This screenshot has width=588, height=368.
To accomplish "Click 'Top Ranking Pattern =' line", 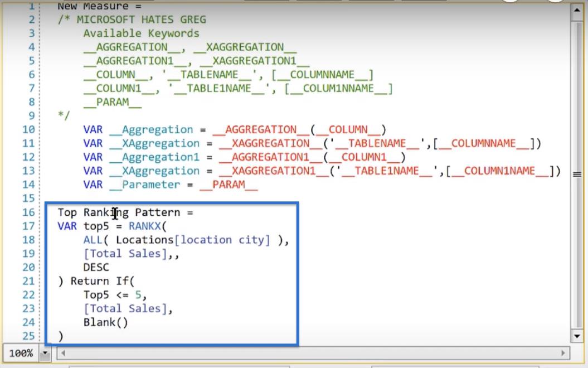I will [x=125, y=212].
